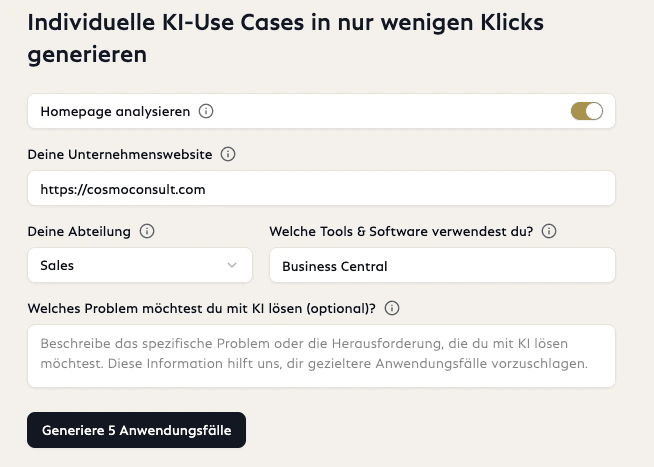This screenshot has width=654, height=467.
Task: Click the 'Homepage analysieren' label text
Action: click(115, 111)
